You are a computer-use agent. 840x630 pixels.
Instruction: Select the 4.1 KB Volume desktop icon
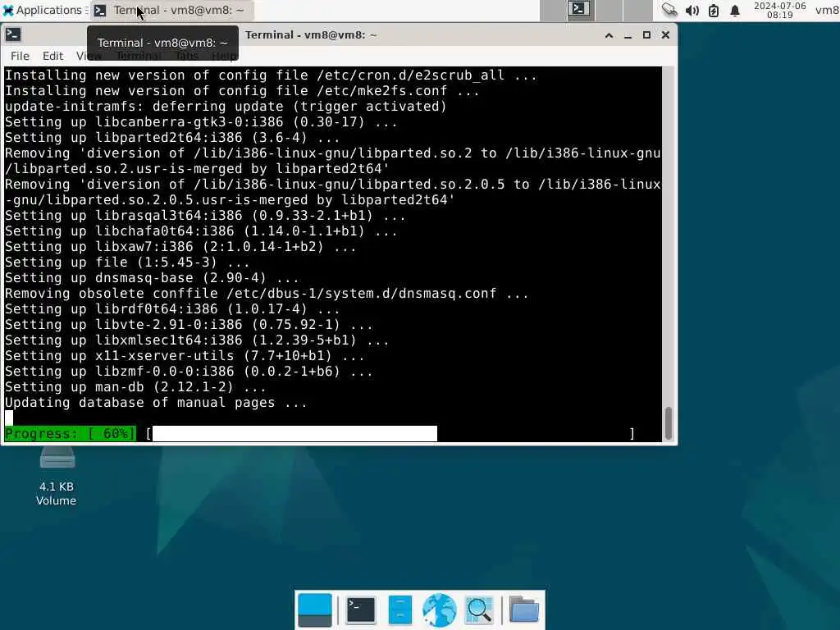click(x=57, y=477)
